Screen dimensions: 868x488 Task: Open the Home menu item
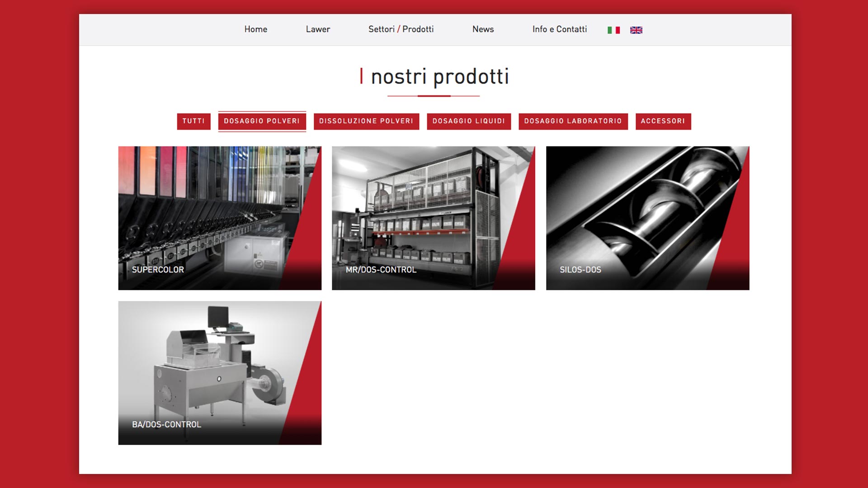(x=256, y=29)
